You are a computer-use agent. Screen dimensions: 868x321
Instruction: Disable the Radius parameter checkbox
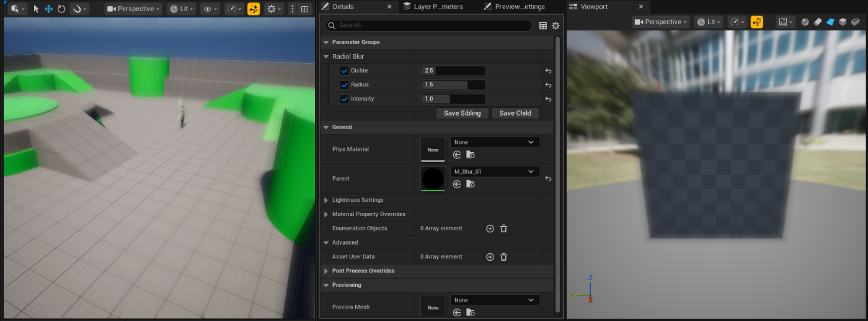(344, 85)
